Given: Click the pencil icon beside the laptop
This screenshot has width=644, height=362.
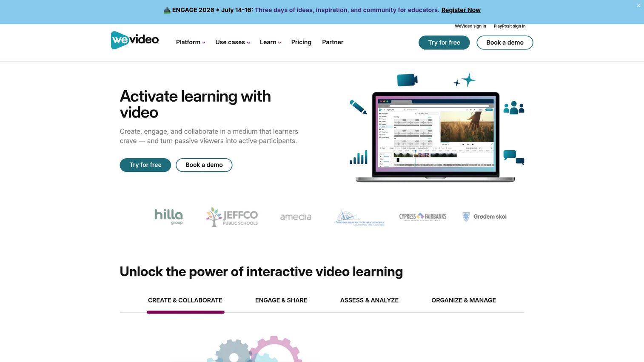Looking at the screenshot, I should click(358, 107).
